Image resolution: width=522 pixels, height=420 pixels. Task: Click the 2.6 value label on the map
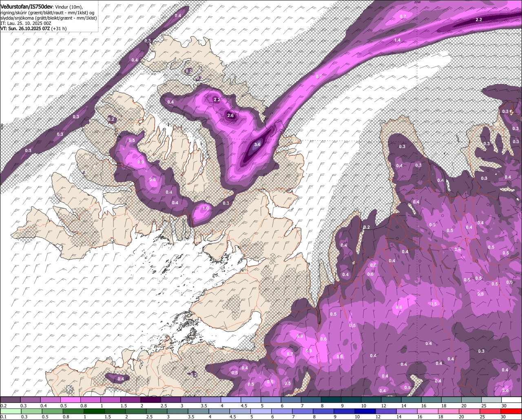tap(230, 116)
